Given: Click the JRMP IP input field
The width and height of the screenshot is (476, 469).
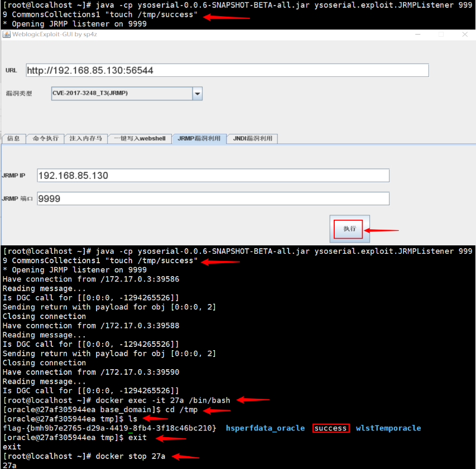Looking at the screenshot, I should (x=213, y=176).
